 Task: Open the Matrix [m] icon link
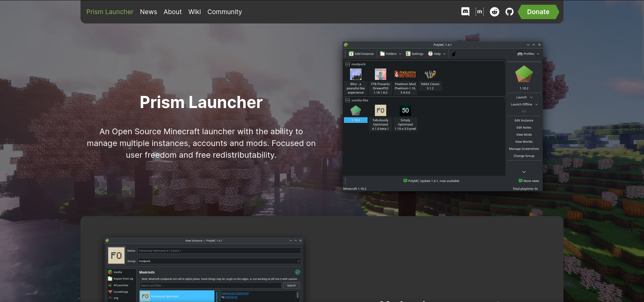point(480,12)
